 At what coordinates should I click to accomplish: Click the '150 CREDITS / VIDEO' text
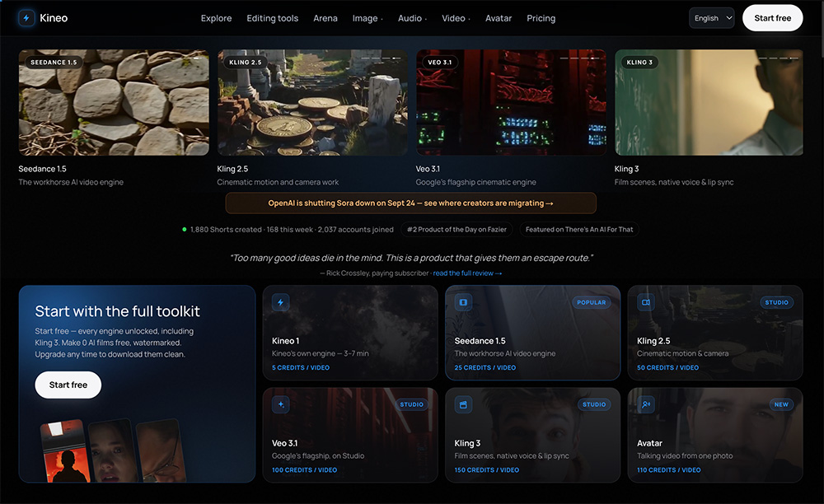pyautogui.click(x=487, y=470)
